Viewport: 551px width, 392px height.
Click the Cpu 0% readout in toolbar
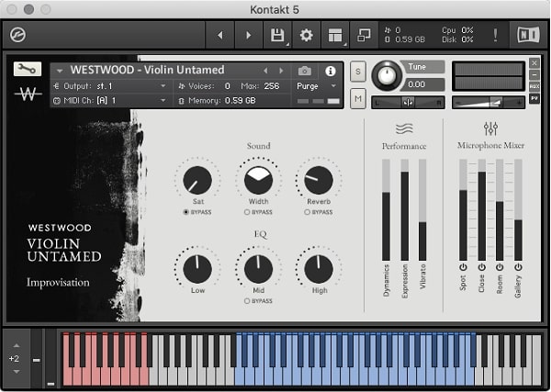click(457, 30)
